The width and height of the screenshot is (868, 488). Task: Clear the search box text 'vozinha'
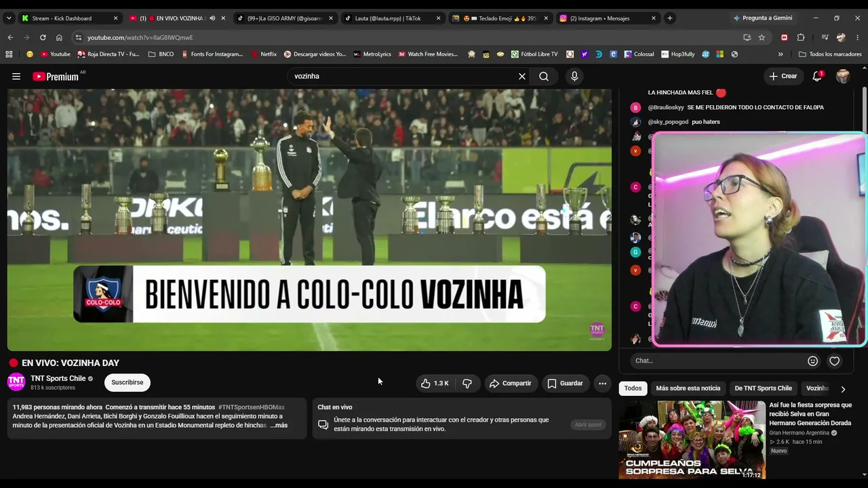click(x=522, y=77)
